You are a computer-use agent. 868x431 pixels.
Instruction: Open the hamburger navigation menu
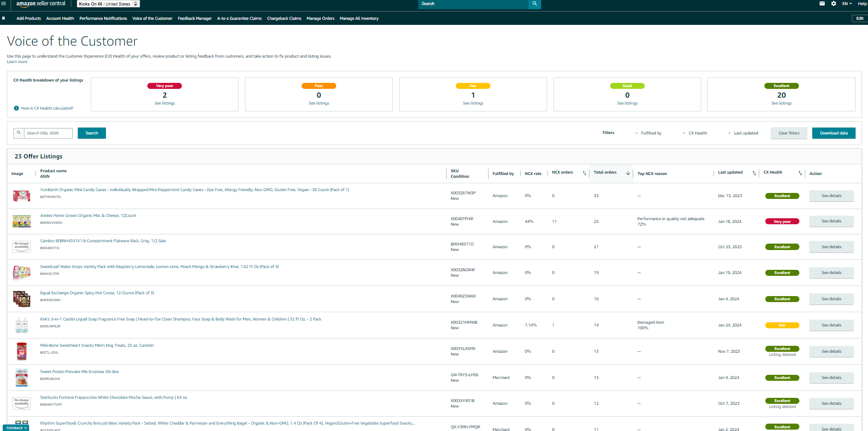(4, 4)
